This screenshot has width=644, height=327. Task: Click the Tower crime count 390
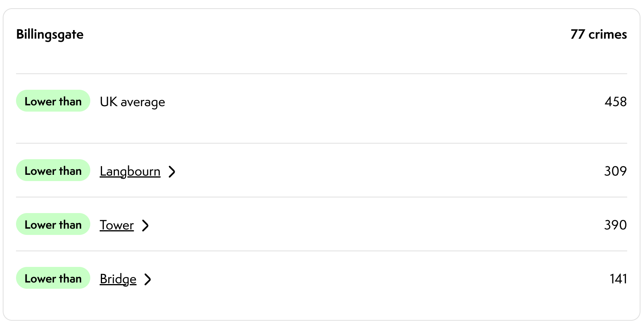tap(615, 225)
